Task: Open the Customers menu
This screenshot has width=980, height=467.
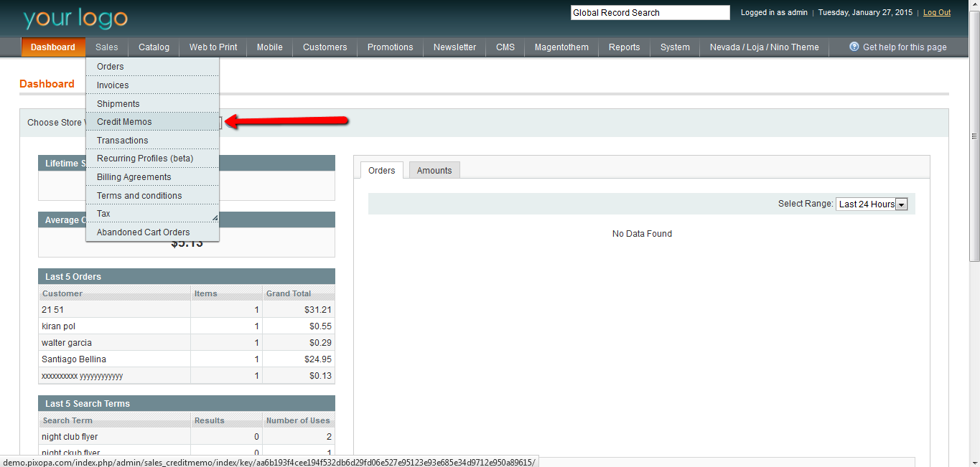Action: [325, 47]
